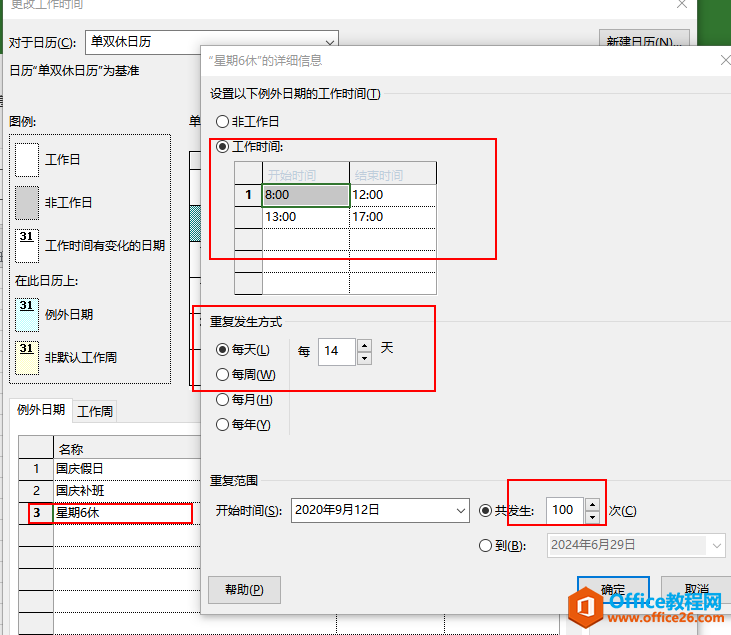Decrease the 100 occurrences count
The image size is (731, 635).
point(593,517)
